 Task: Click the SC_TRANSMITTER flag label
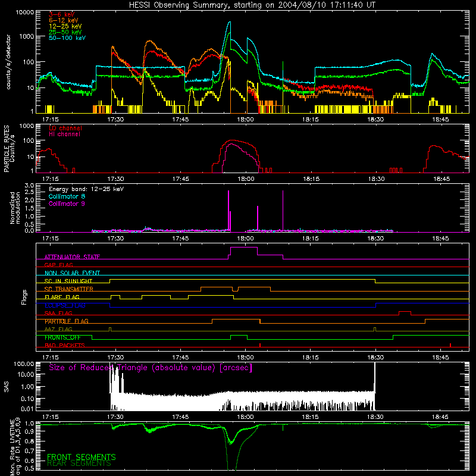click(x=68, y=289)
